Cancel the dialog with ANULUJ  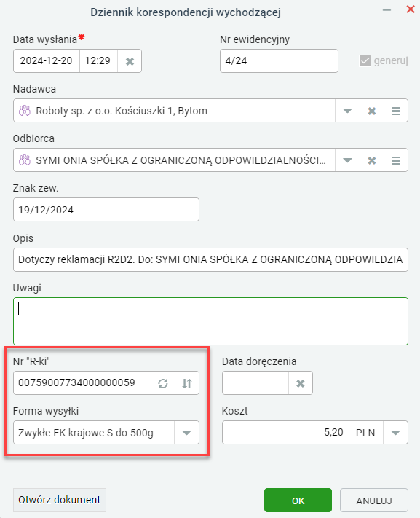coord(374,501)
